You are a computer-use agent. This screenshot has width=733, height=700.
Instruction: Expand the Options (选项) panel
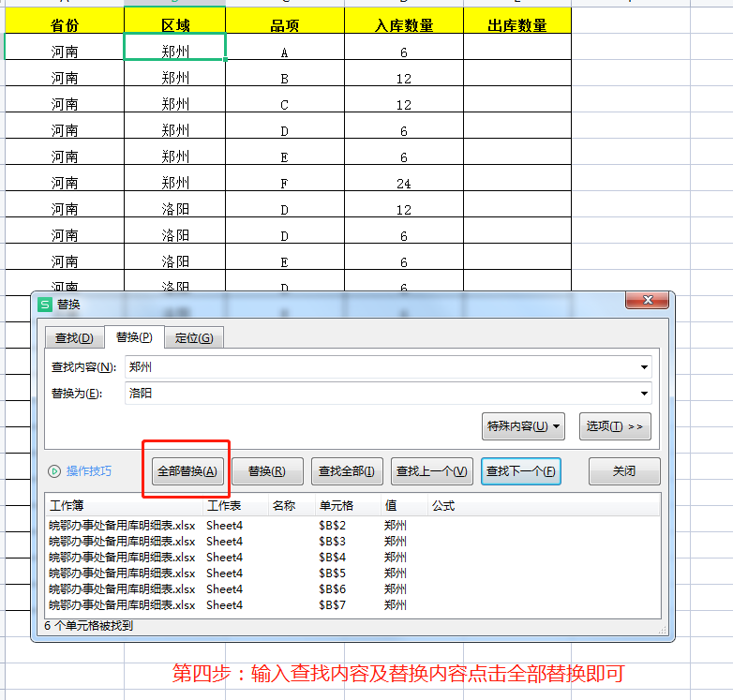[615, 426]
